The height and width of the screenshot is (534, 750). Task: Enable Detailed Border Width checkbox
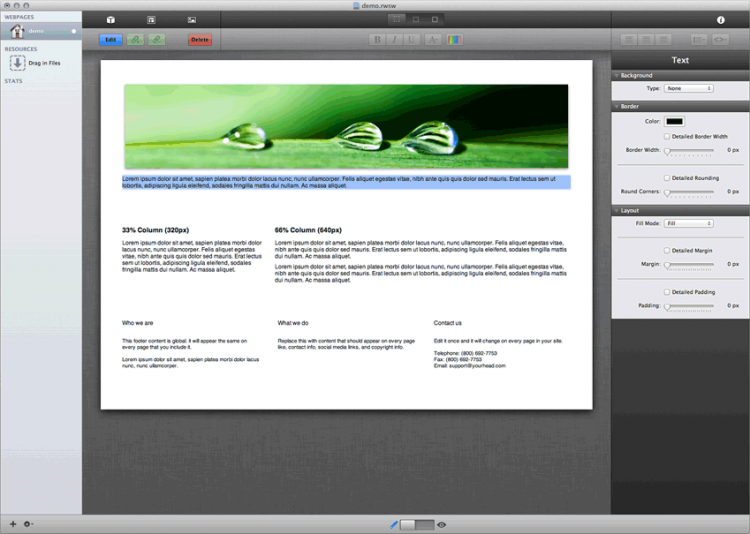667,136
